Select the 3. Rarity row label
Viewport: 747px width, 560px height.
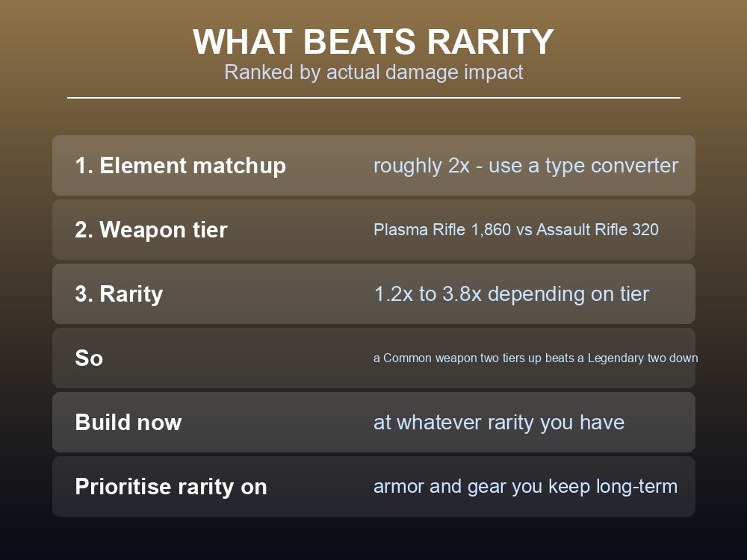tap(119, 293)
